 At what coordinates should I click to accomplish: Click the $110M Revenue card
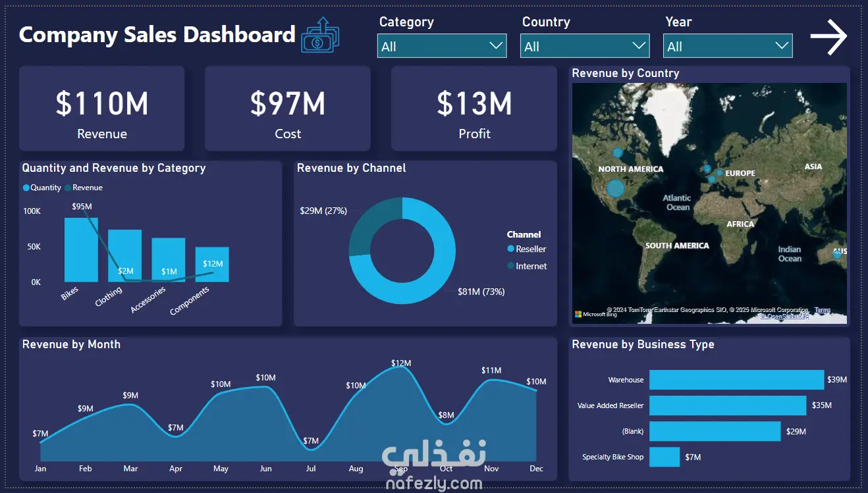[x=102, y=109]
